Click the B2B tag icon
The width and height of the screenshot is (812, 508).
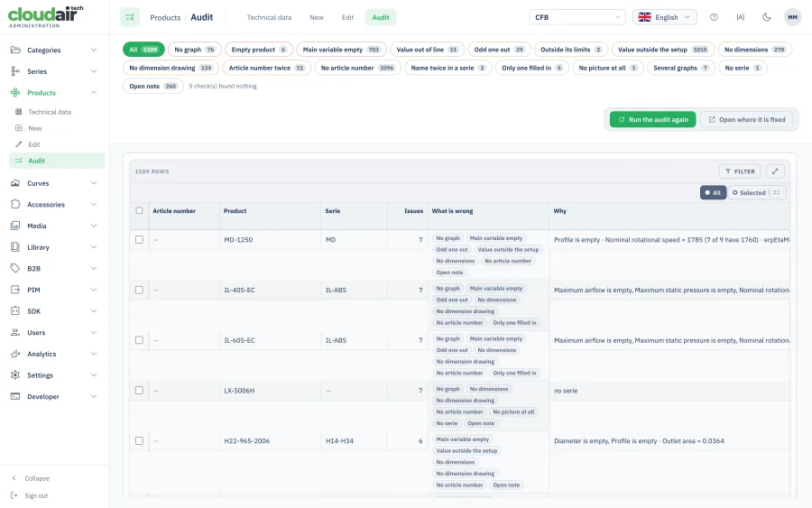pos(15,268)
